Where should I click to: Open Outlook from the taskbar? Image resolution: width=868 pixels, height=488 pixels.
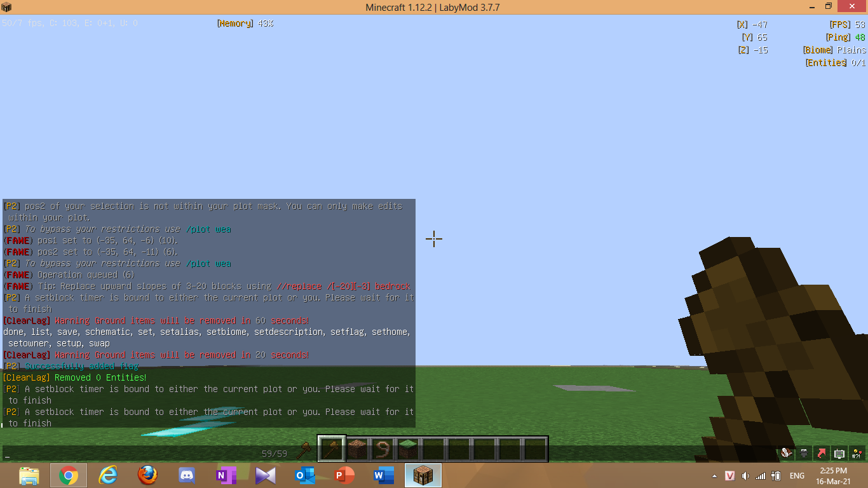305,475
